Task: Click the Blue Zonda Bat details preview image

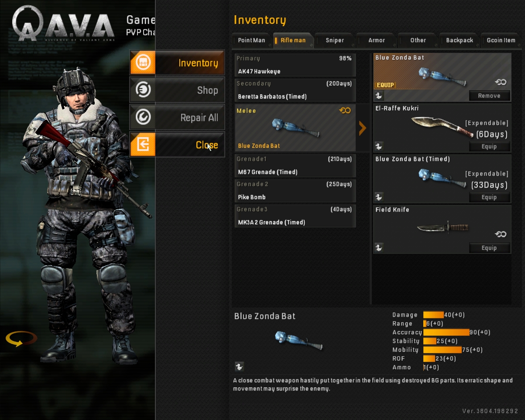Action: (x=299, y=341)
